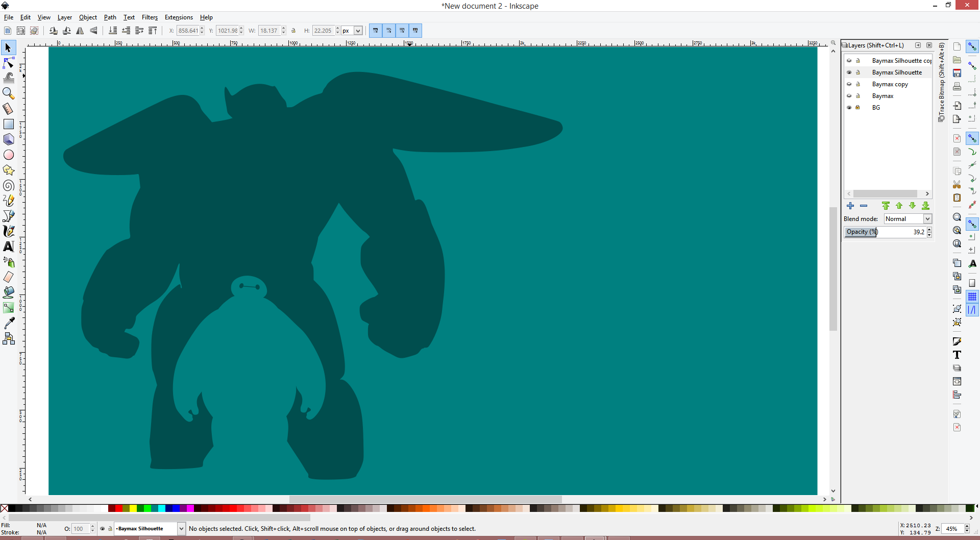Pick the Pencil freehand tool
The height and width of the screenshot is (540, 980).
pyautogui.click(x=9, y=201)
